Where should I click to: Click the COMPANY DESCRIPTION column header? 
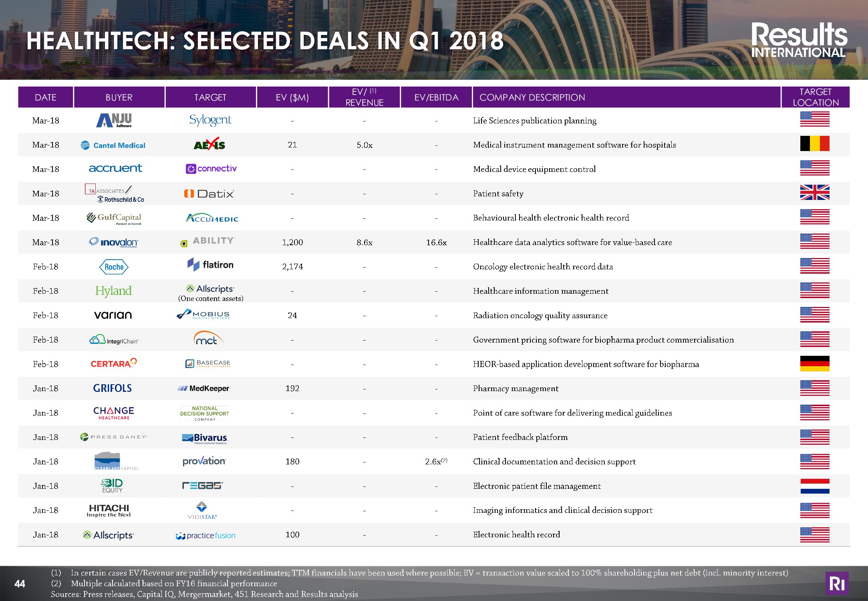(x=532, y=97)
